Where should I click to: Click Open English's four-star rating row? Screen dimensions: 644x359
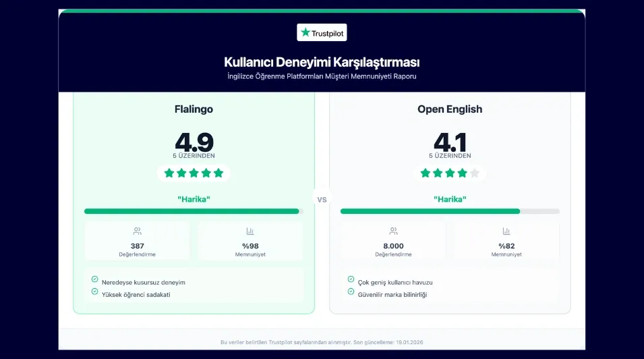tap(450, 173)
